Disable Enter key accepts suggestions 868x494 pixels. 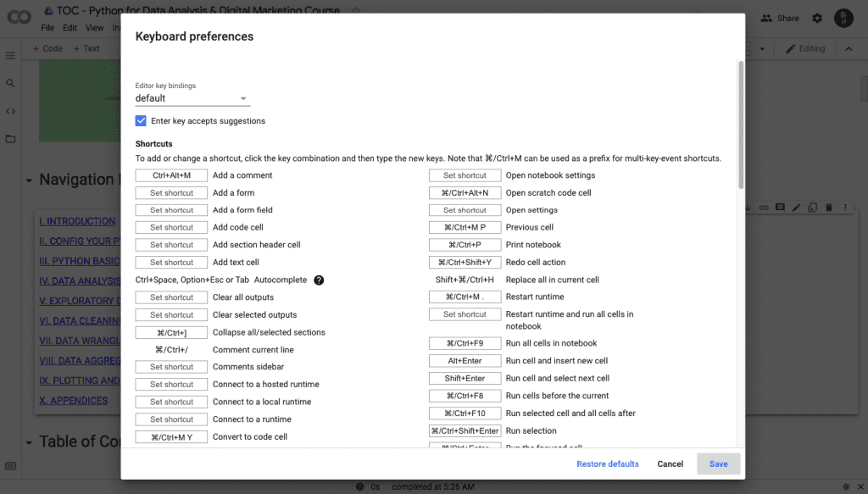[x=141, y=120]
